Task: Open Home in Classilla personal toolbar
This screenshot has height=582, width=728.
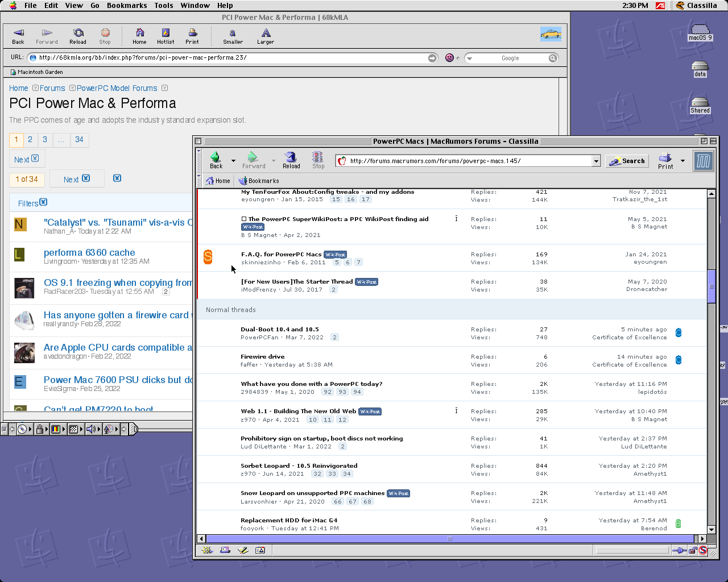Action: (x=218, y=181)
